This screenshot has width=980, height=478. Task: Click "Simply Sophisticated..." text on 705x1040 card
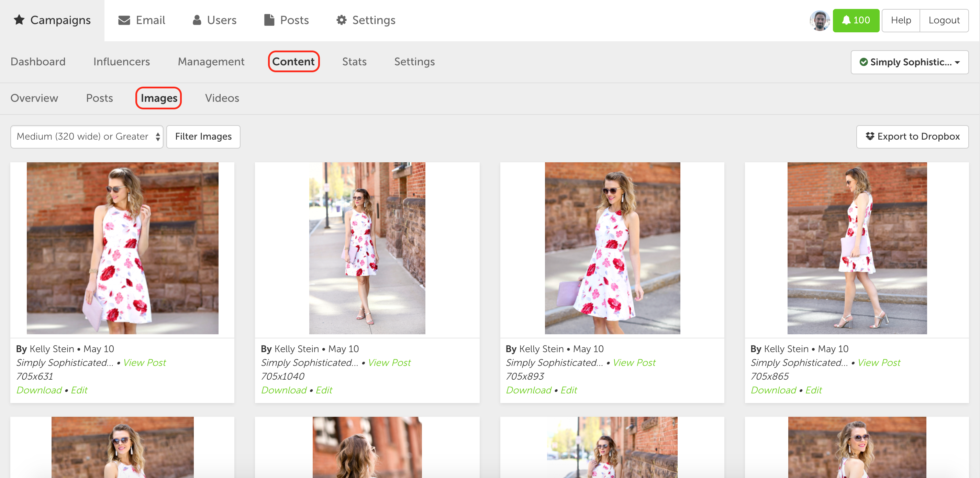click(310, 362)
